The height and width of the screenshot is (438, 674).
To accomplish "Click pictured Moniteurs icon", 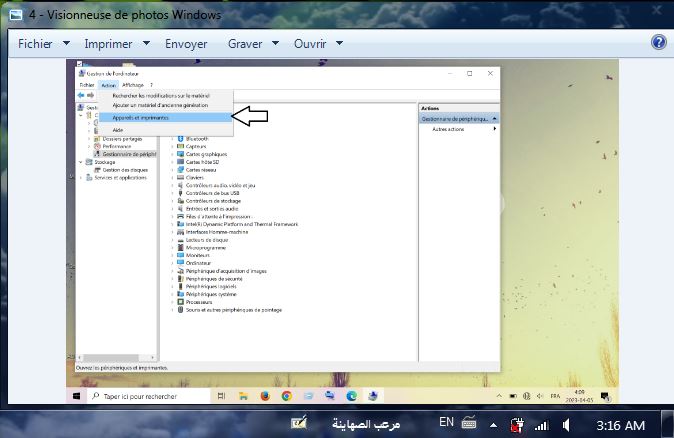I will 181,255.
